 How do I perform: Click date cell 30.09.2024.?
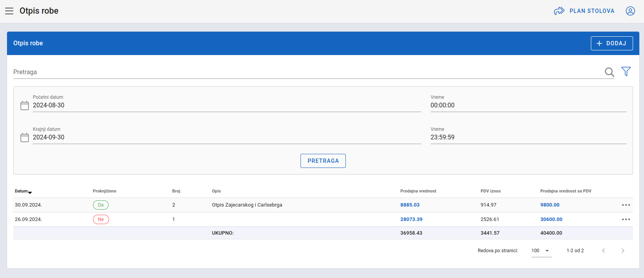(x=29, y=205)
